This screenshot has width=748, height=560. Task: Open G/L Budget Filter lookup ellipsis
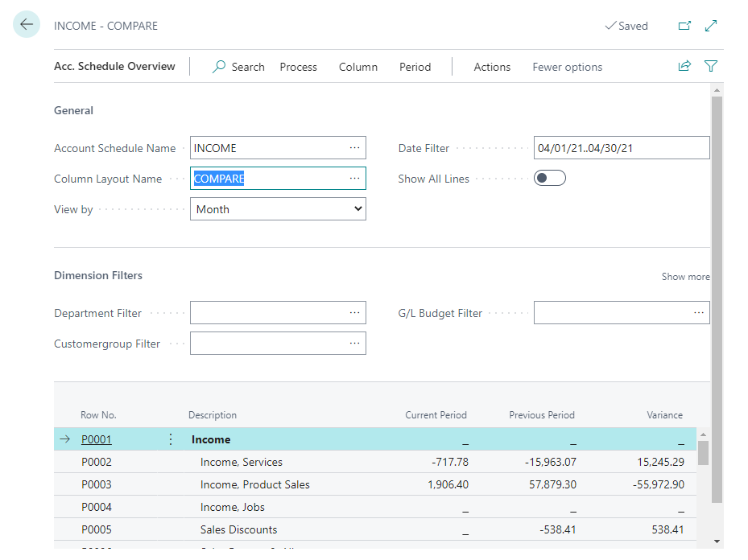(699, 313)
